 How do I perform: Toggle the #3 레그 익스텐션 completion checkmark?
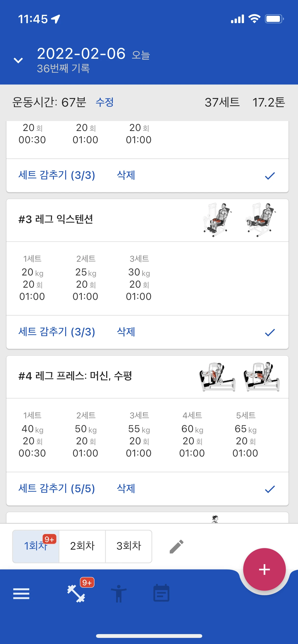[x=270, y=332]
